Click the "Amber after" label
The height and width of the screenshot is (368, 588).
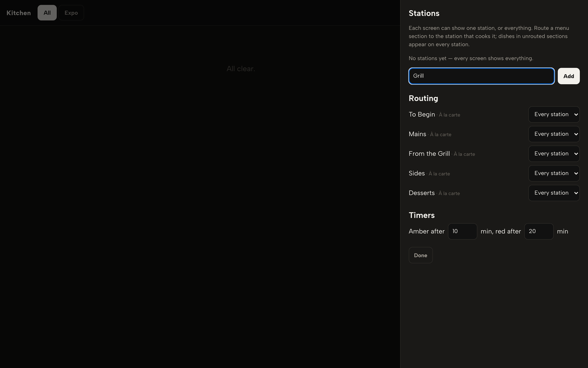coord(426,231)
